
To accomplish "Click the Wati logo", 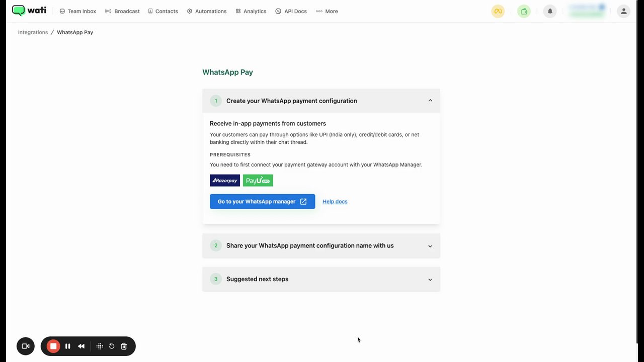I will click(x=29, y=11).
